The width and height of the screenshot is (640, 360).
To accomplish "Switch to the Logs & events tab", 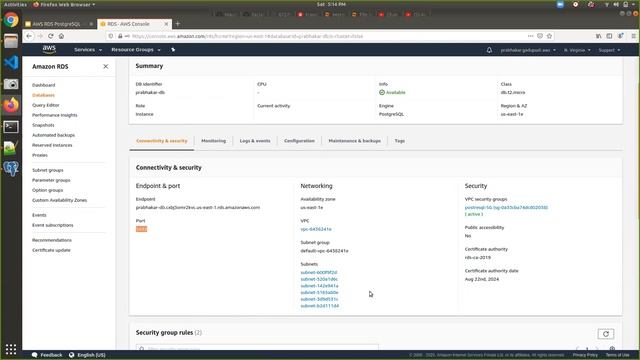I will click(255, 141).
